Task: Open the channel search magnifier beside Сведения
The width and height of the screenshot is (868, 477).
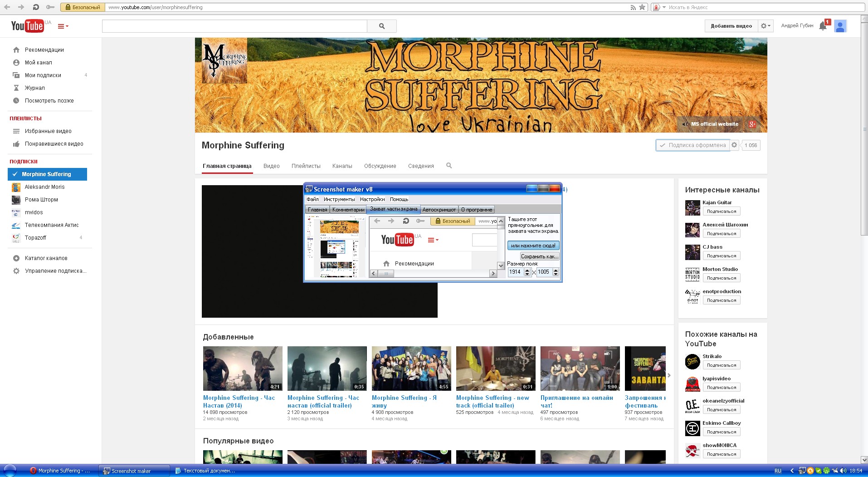Action: [449, 166]
